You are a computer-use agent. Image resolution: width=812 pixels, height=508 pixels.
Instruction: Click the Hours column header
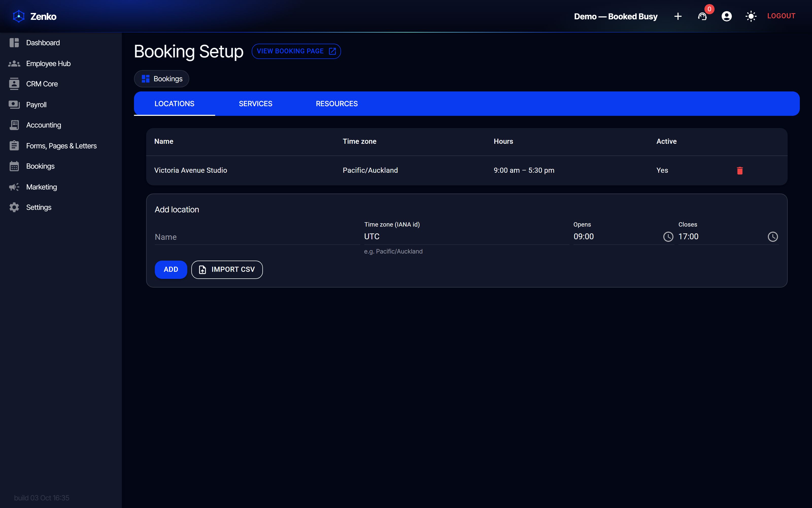tap(503, 141)
